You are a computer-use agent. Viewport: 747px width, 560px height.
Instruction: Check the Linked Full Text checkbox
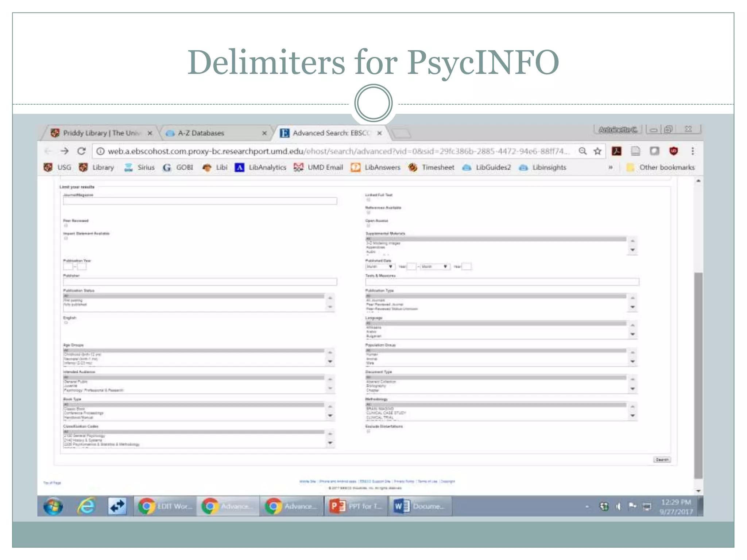coord(368,199)
